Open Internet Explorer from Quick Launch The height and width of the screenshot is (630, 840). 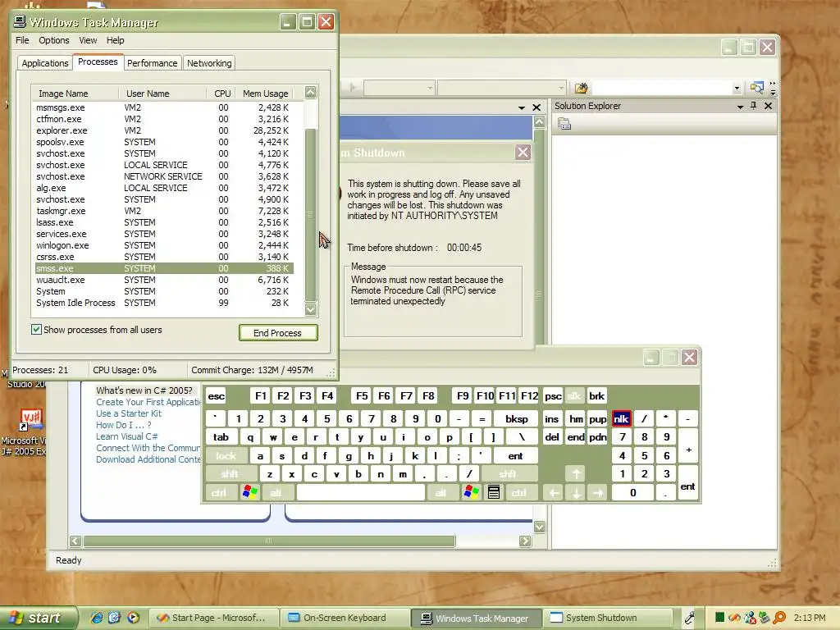pyautogui.click(x=97, y=618)
